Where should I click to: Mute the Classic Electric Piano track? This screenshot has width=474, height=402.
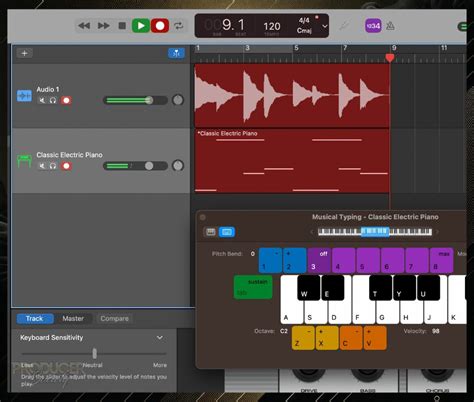click(42, 166)
